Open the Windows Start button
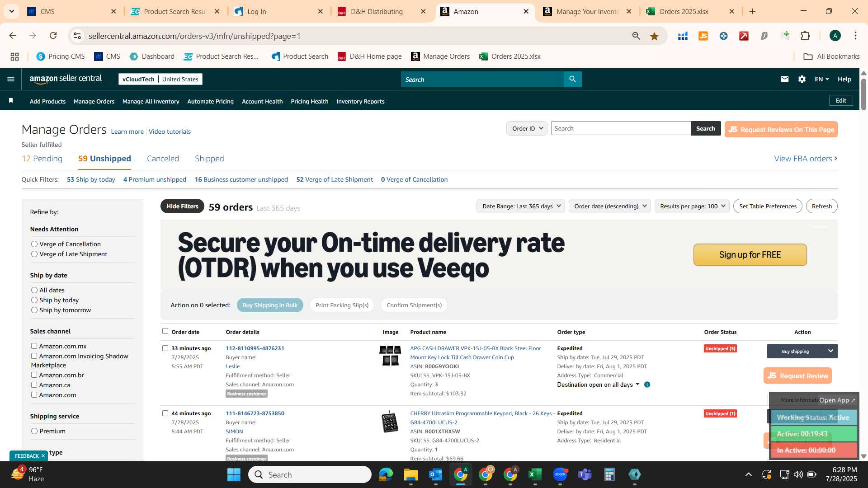868x488 pixels. [x=234, y=474]
